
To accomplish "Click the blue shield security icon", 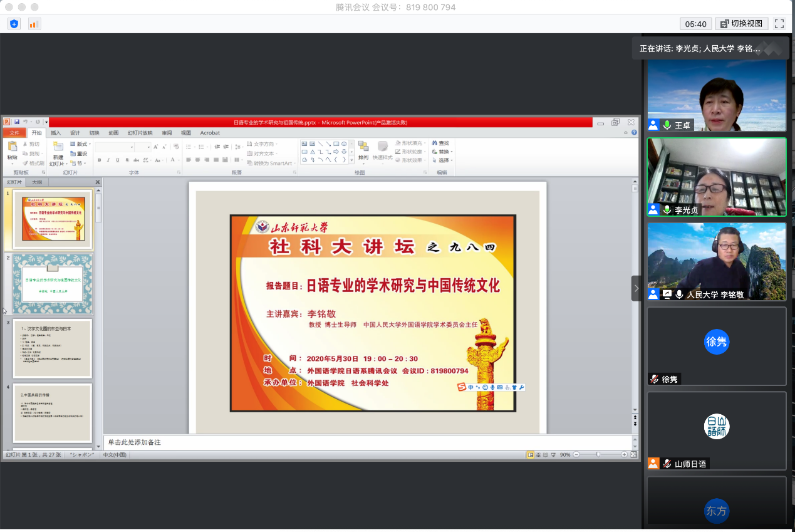I will pyautogui.click(x=14, y=24).
